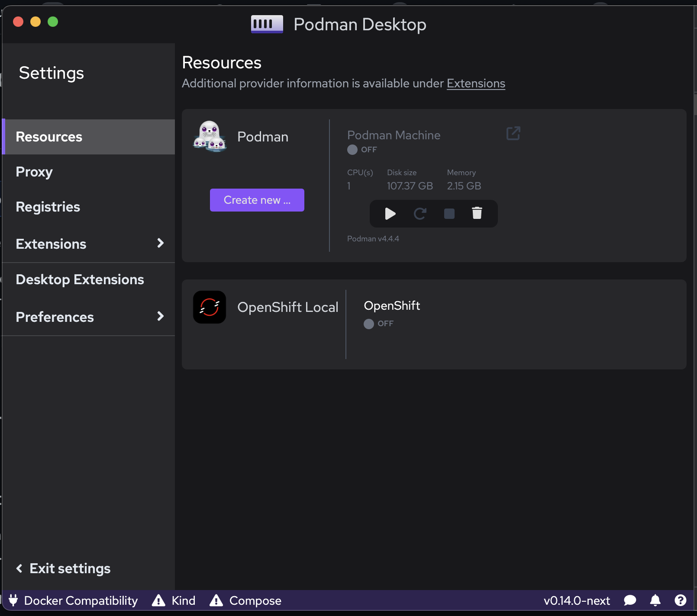697x616 pixels.
Task: Restart the Podman Machine
Action: pyautogui.click(x=419, y=213)
